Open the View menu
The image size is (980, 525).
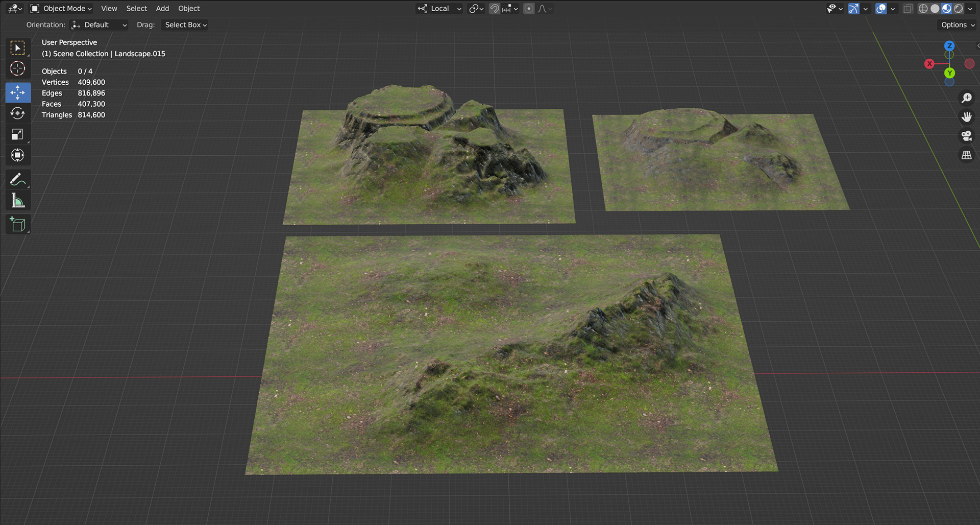point(109,9)
